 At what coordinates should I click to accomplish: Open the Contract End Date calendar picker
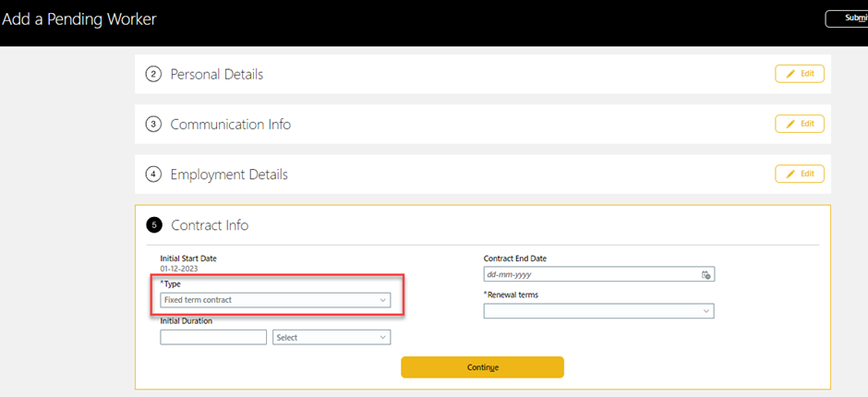tap(705, 274)
